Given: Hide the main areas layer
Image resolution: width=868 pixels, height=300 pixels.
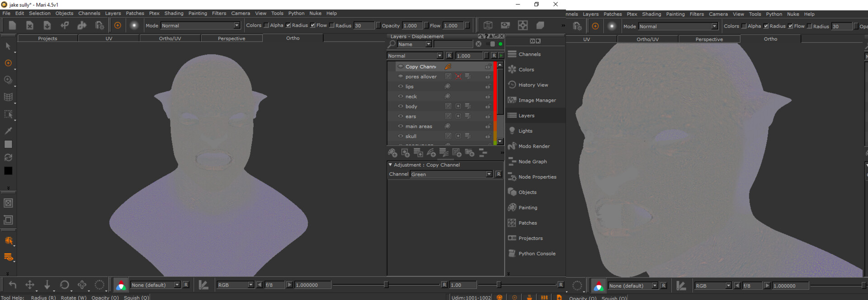Looking at the screenshot, I should pos(401,126).
